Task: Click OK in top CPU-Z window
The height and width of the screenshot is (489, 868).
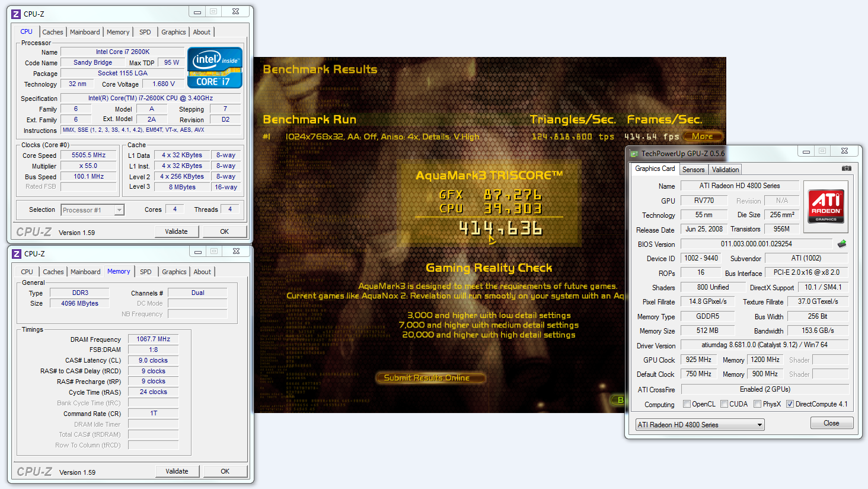Action: click(x=225, y=231)
